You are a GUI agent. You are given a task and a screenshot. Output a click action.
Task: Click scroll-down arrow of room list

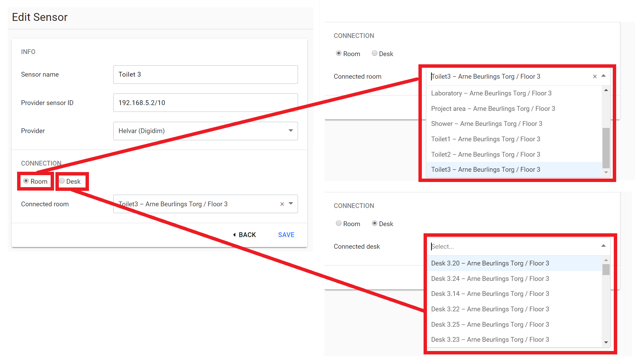pos(606,173)
